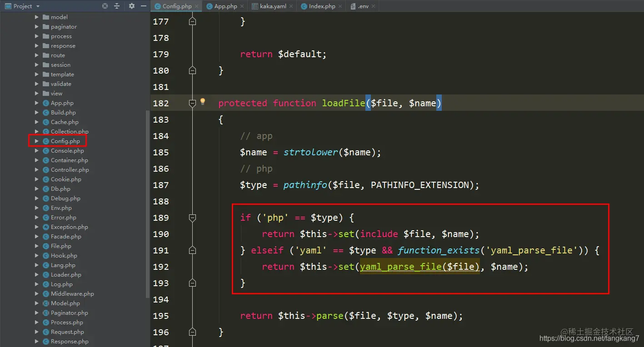Expand the model folder
This screenshot has width=644, height=347.
pyautogui.click(x=37, y=17)
